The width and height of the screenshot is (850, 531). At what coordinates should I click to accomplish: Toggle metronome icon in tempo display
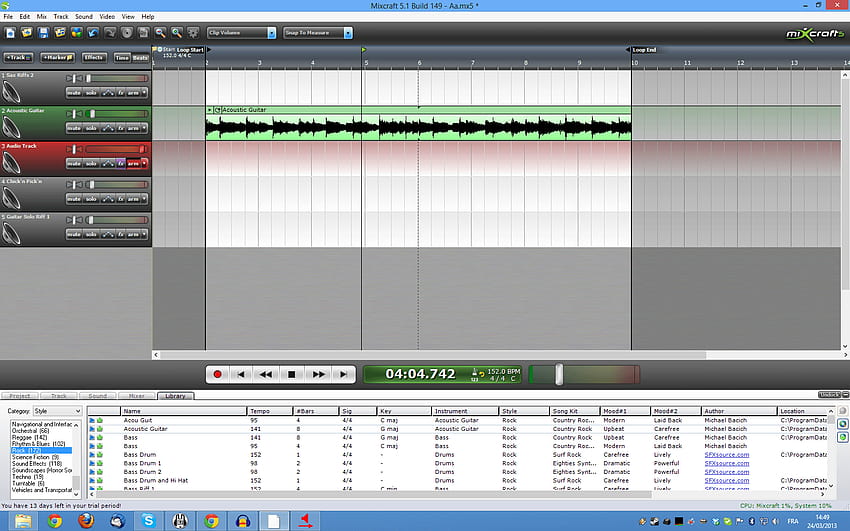[x=474, y=371]
